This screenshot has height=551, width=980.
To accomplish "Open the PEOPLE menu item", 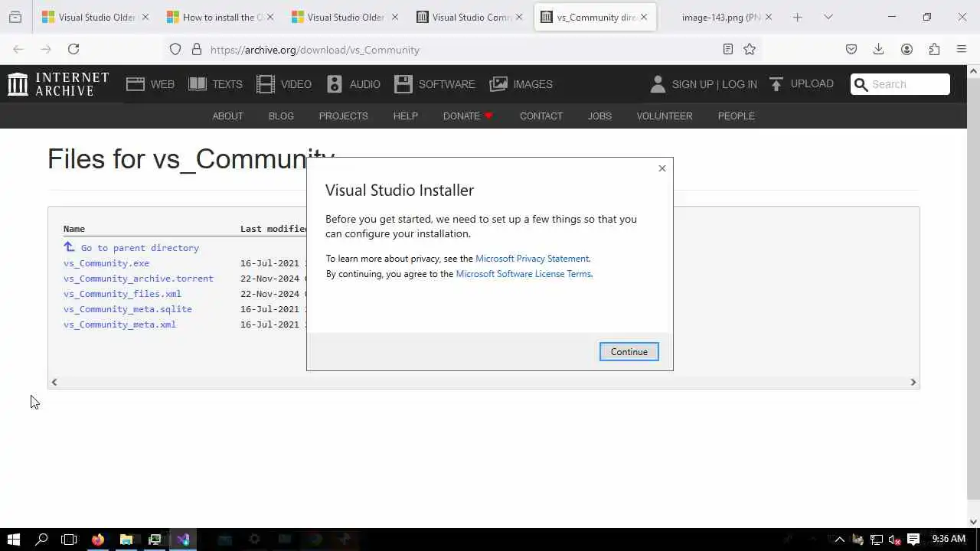I will pos(736,116).
